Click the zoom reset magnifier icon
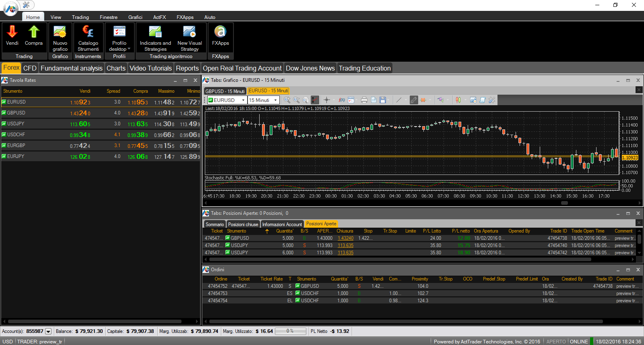This screenshot has height=345, width=644. click(x=305, y=100)
